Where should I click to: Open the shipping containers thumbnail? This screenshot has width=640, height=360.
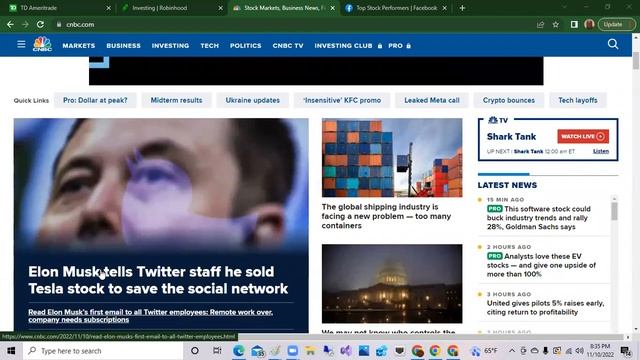[392, 158]
